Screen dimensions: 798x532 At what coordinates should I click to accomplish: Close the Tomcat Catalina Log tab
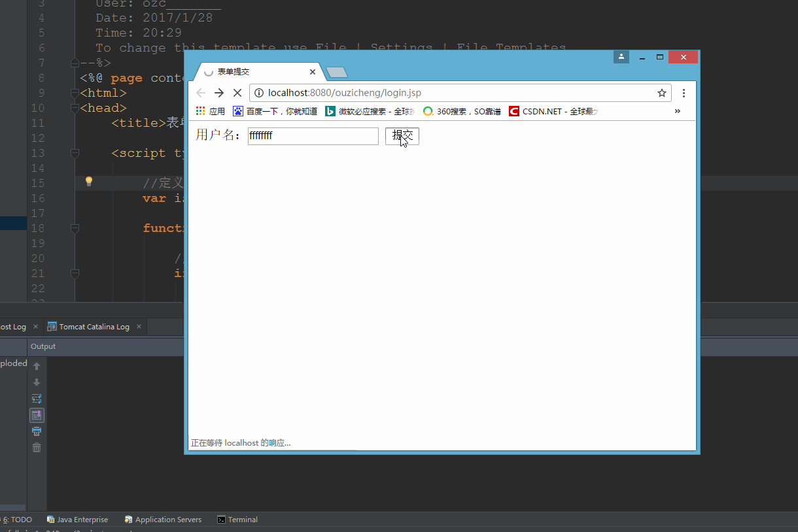(x=139, y=327)
